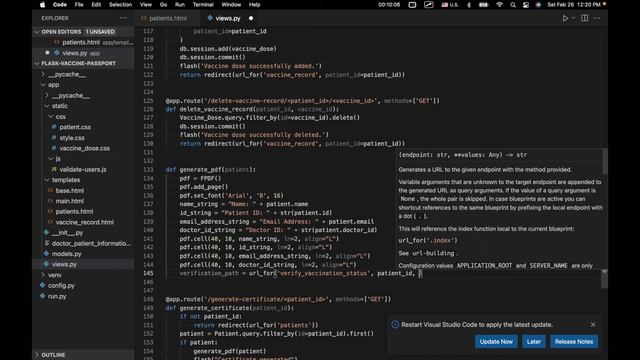Open style.css file
This screenshot has width=640, height=360.
[x=72, y=138]
